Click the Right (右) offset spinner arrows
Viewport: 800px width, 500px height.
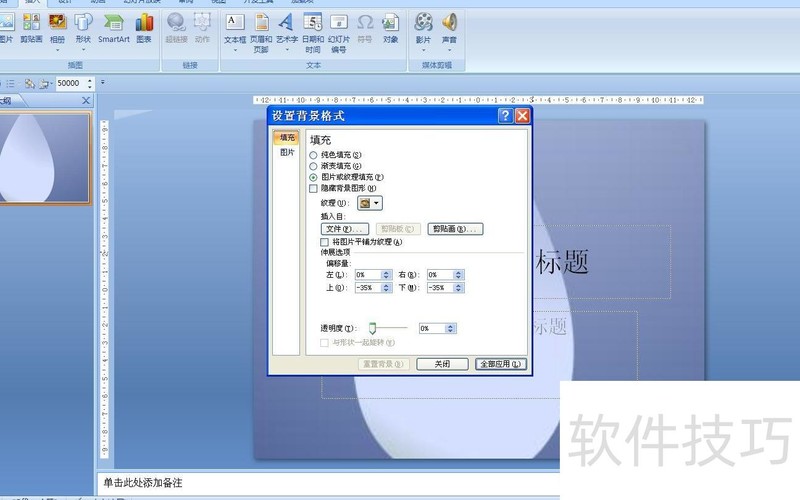(458, 274)
